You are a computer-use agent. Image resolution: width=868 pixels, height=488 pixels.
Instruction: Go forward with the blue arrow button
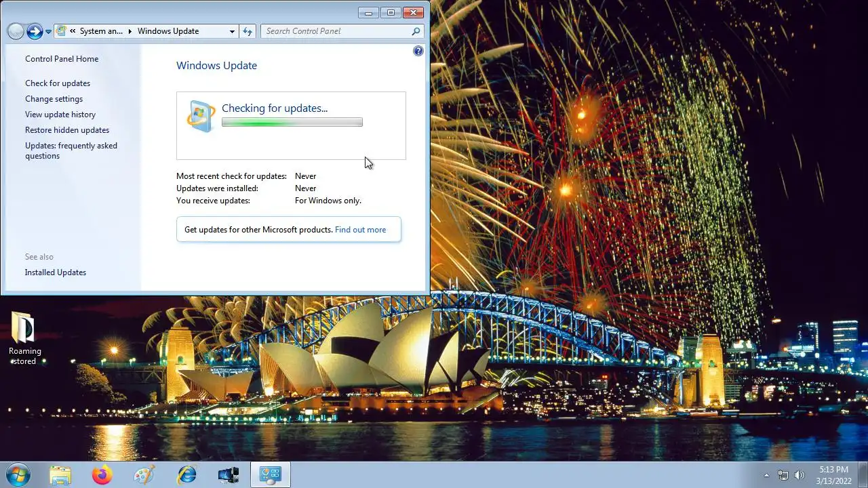(35, 31)
